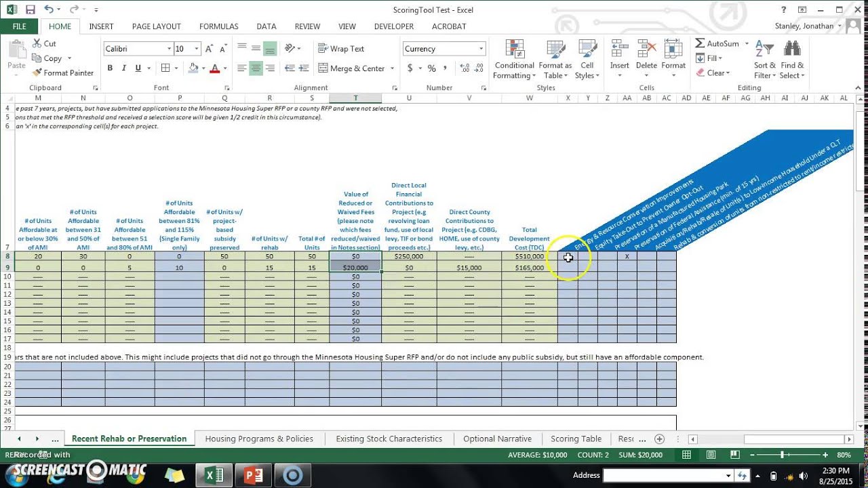868x488 pixels.
Task: Click the Orientation text angle icon
Action: [x=290, y=48]
